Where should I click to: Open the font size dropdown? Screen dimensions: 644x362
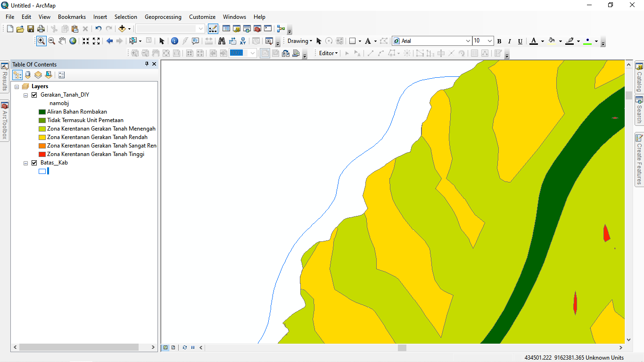(x=490, y=41)
